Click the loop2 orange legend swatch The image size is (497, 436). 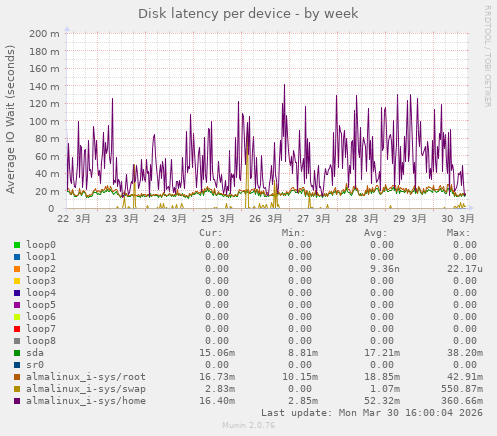tap(17, 269)
